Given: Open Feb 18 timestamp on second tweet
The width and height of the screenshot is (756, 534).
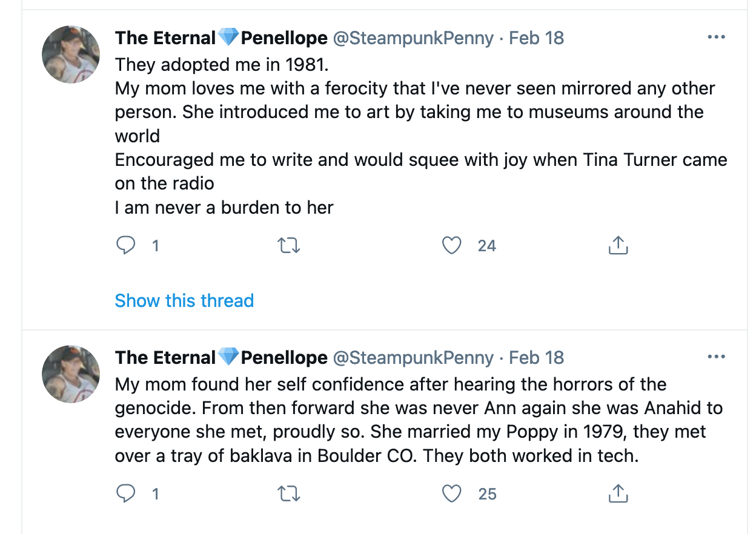Looking at the screenshot, I should coord(536,358).
